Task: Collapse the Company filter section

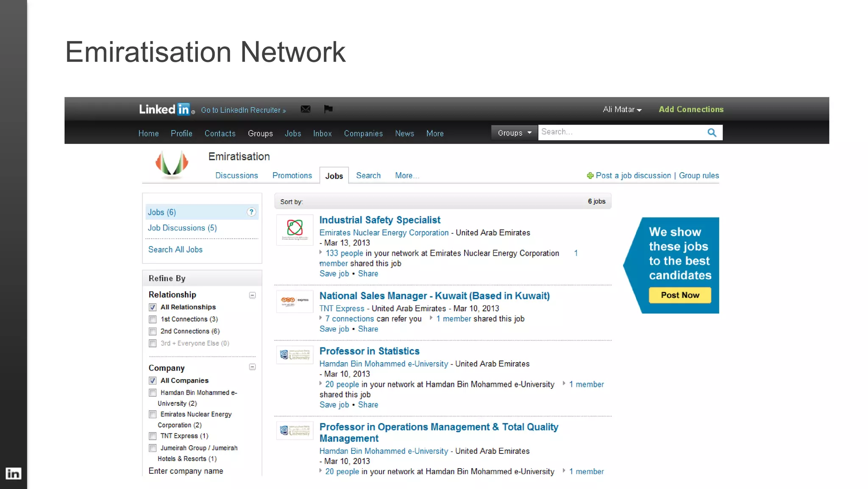Action: [x=253, y=367]
